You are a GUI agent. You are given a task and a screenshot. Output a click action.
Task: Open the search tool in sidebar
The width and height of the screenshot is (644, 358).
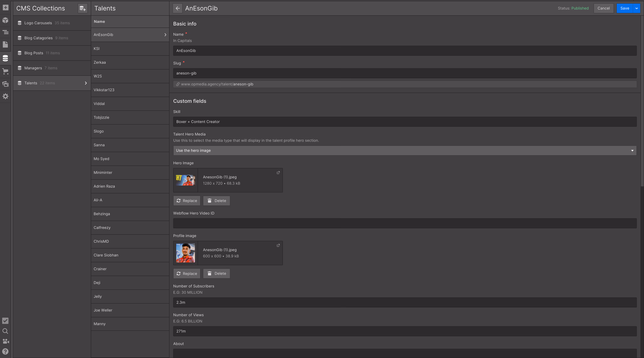[x=5, y=331]
